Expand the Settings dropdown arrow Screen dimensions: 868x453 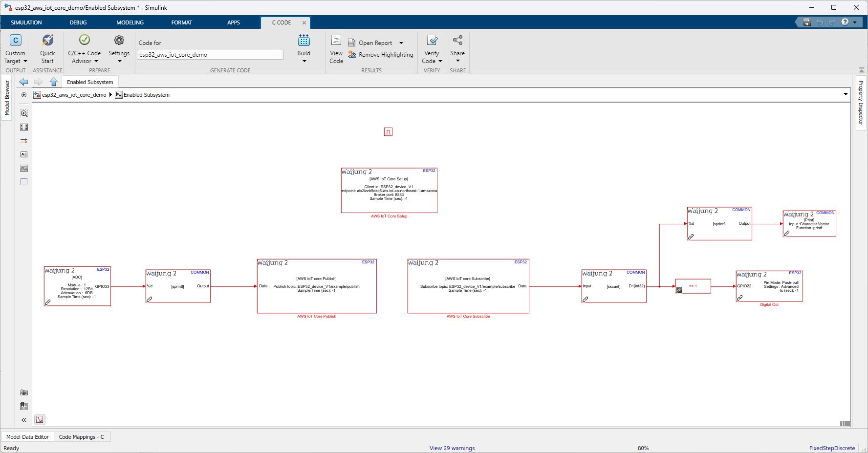click(x=119, y=61)
